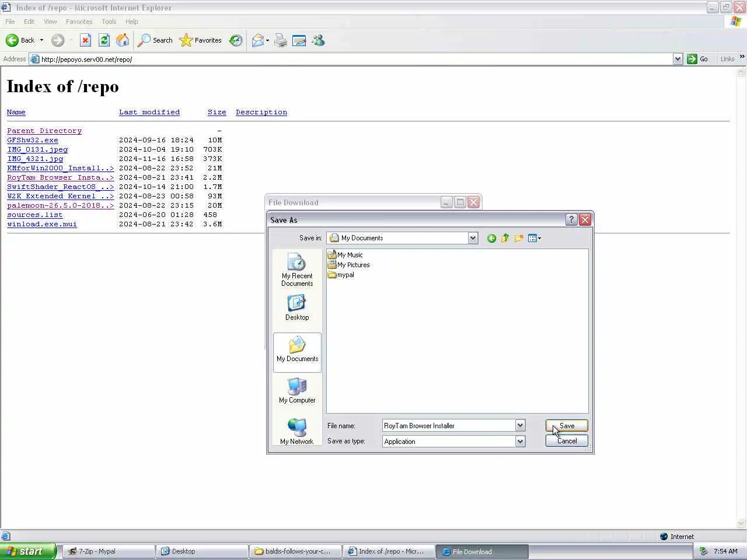Open the History icon in IE toolbar

236,40
